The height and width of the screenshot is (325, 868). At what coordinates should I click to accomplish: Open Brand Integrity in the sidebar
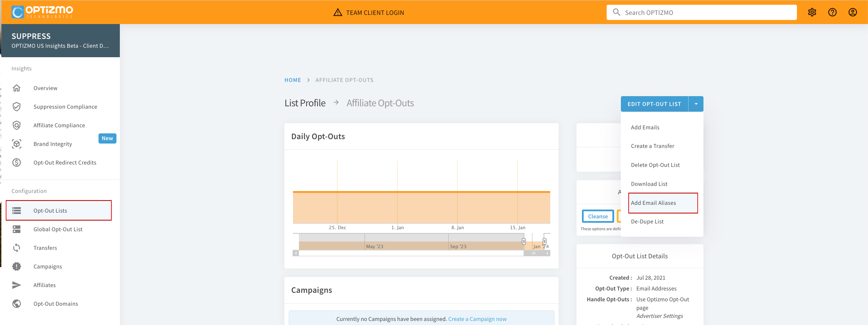click(52, 144)
